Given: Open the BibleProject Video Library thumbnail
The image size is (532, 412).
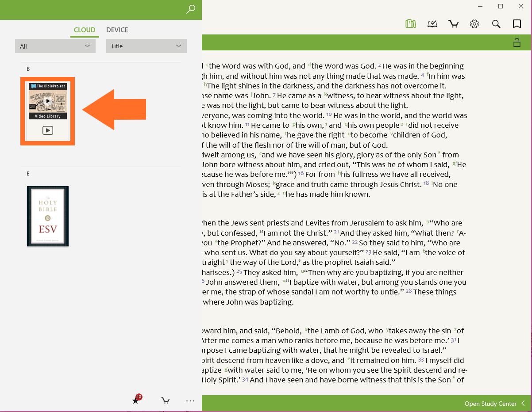Looking at the screenshot, I should tap(48, 111).
